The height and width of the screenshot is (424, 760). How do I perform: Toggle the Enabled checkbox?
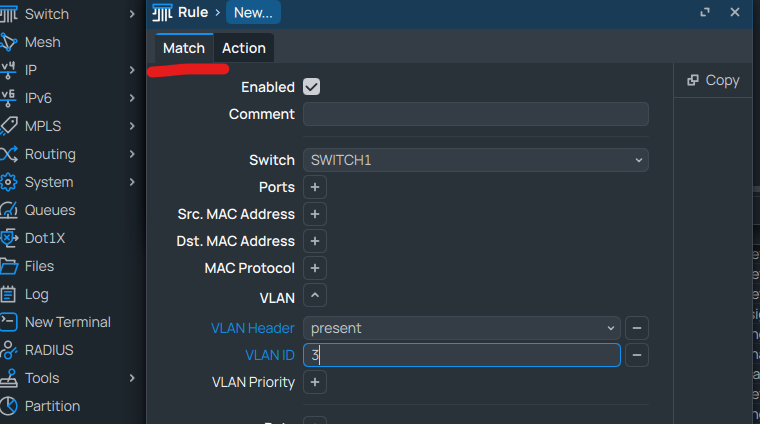[312, 87]
